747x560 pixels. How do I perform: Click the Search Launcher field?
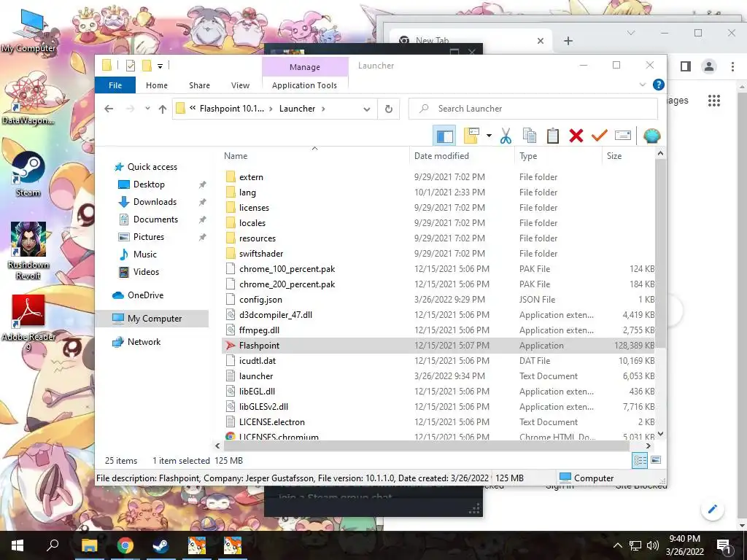click(x=533, y=109)
